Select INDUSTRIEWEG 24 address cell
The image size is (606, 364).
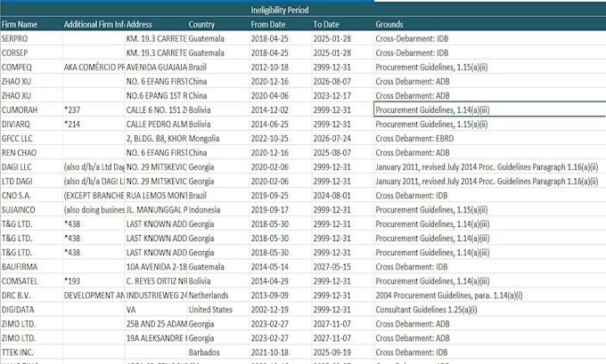(156, 295)
